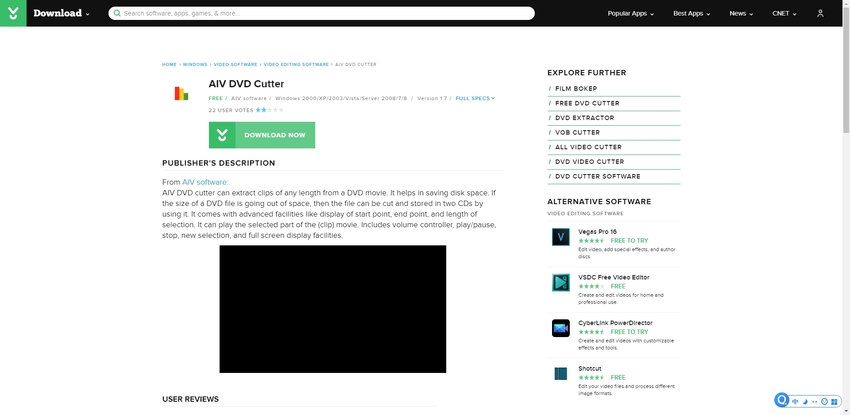Expand the News menu
Image resolution: width=850 pixels, height=415 pixels.
741,14
